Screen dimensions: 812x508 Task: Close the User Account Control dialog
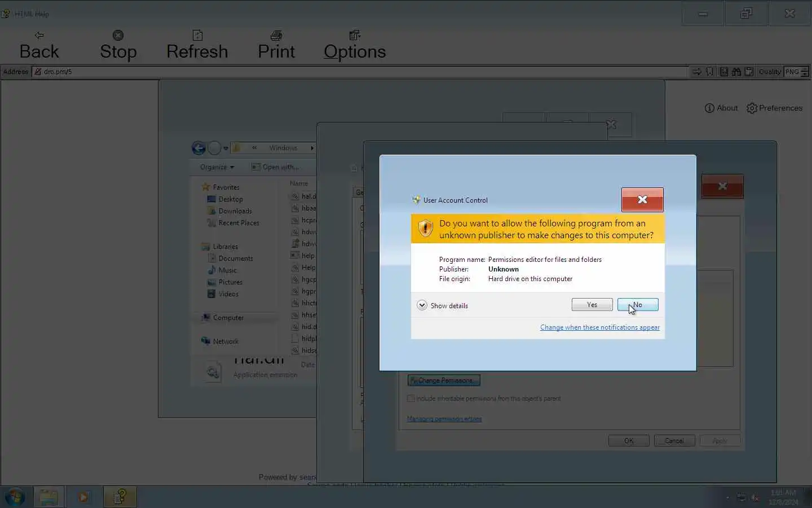[x=642, y=200]
